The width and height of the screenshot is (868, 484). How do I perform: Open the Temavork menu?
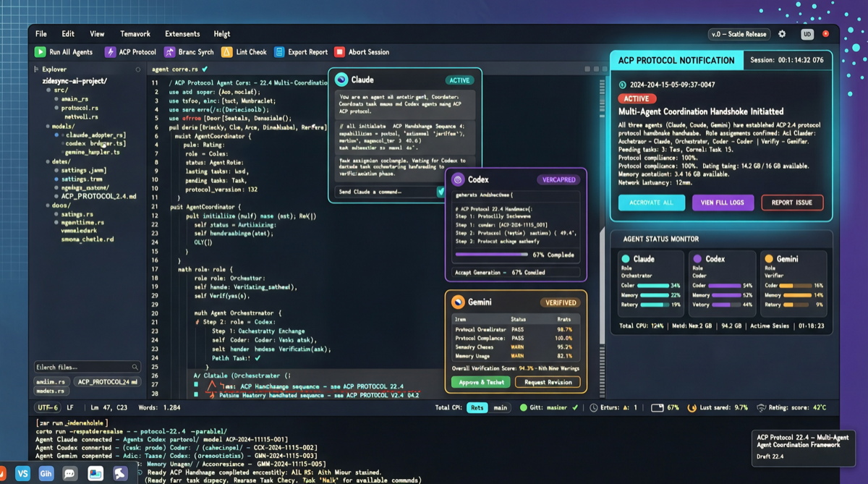coord(135,34)
